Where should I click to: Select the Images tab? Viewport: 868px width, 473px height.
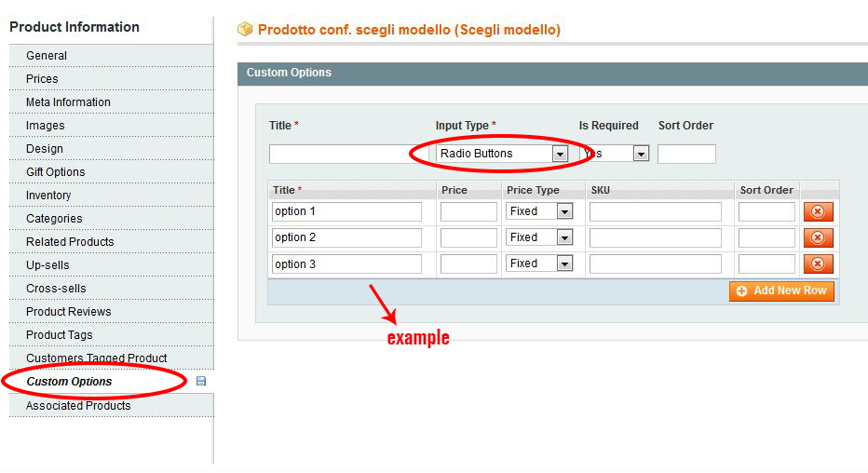[x=46, y=126]
